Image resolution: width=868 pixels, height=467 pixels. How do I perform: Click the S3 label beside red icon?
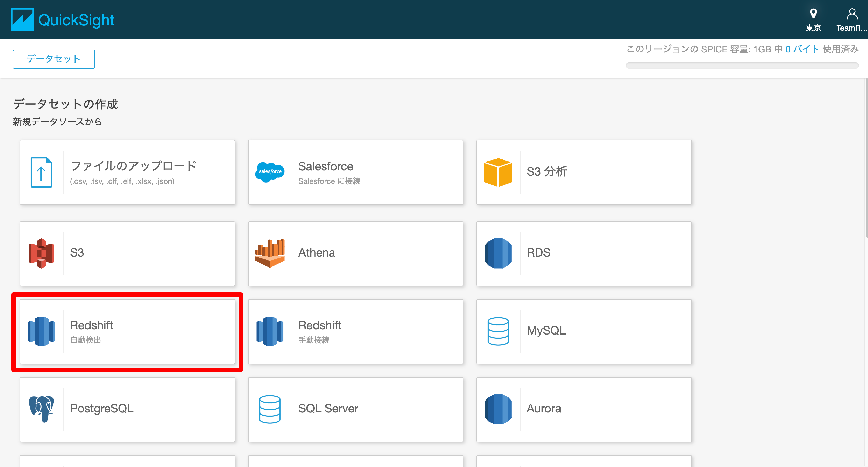77,252
